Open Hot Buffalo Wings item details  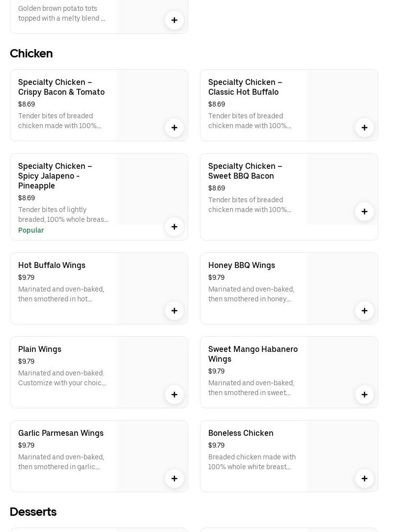click(52, 265)
